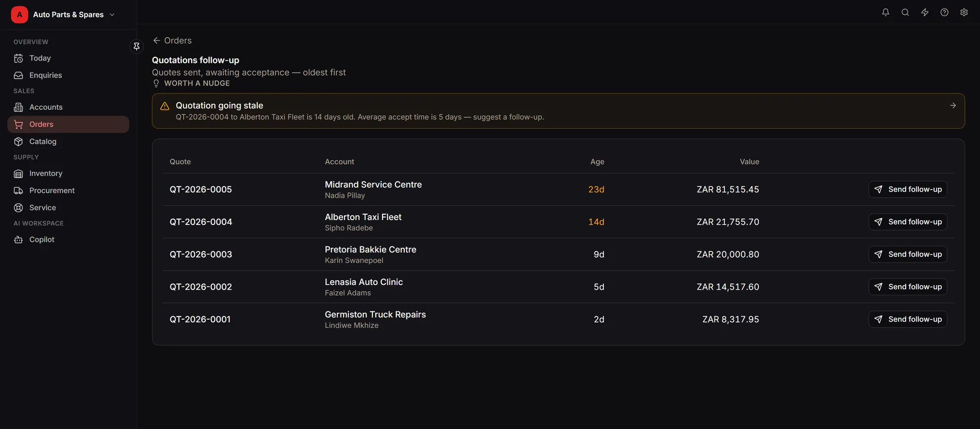The image size is (980, 429).
Task: Open the search icon in top bar
Action: point(905,12)
